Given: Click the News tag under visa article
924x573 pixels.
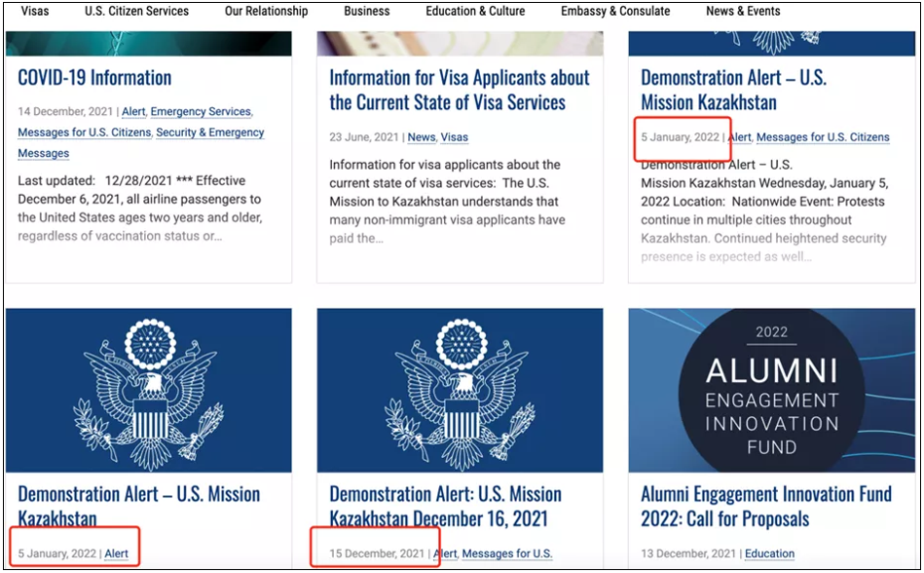Looking at the screenshot, I should point(422,137).
